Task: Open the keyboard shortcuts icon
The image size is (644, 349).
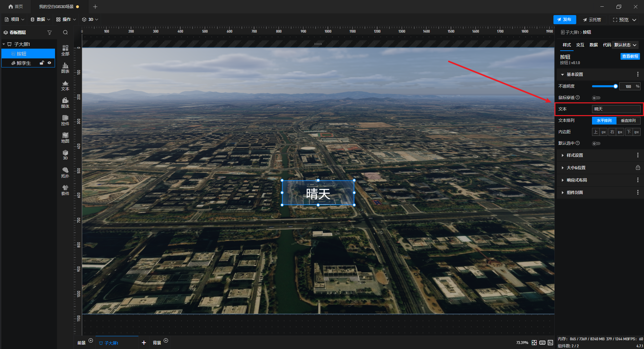Action: [542, 343]
